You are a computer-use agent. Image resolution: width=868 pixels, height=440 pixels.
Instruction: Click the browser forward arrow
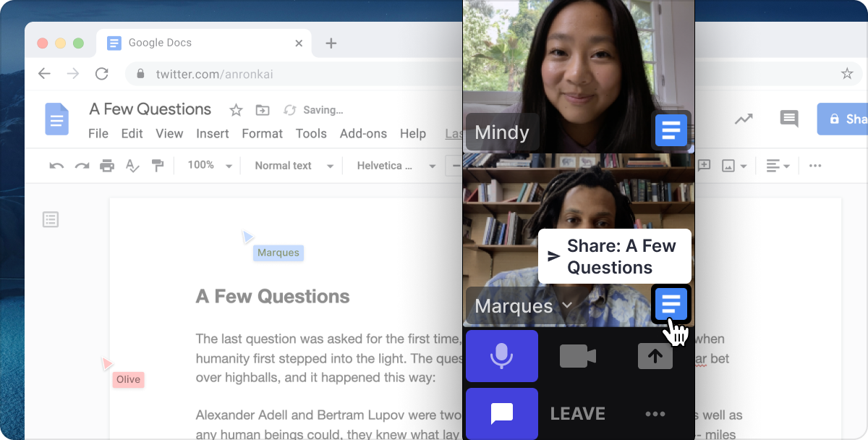click(x=73, y=74)
